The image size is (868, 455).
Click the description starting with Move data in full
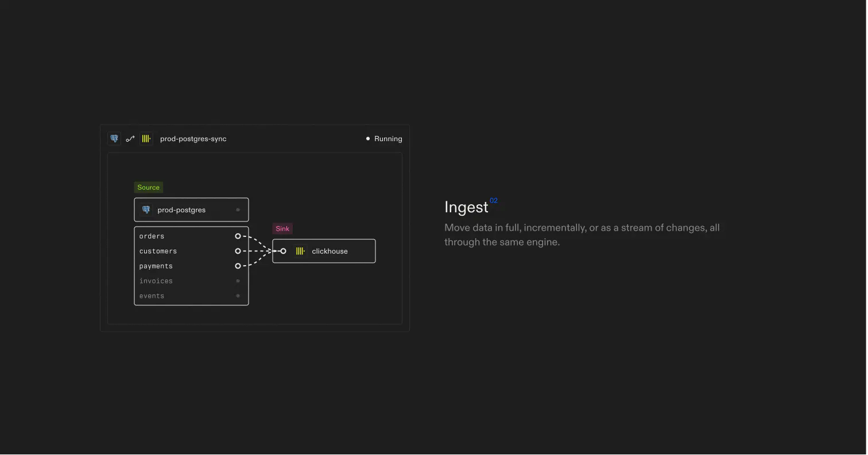coord(582,235)
